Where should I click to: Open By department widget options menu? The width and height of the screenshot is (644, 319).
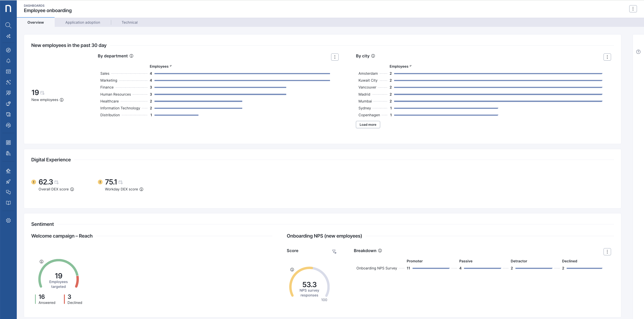(x=335, y=57)
